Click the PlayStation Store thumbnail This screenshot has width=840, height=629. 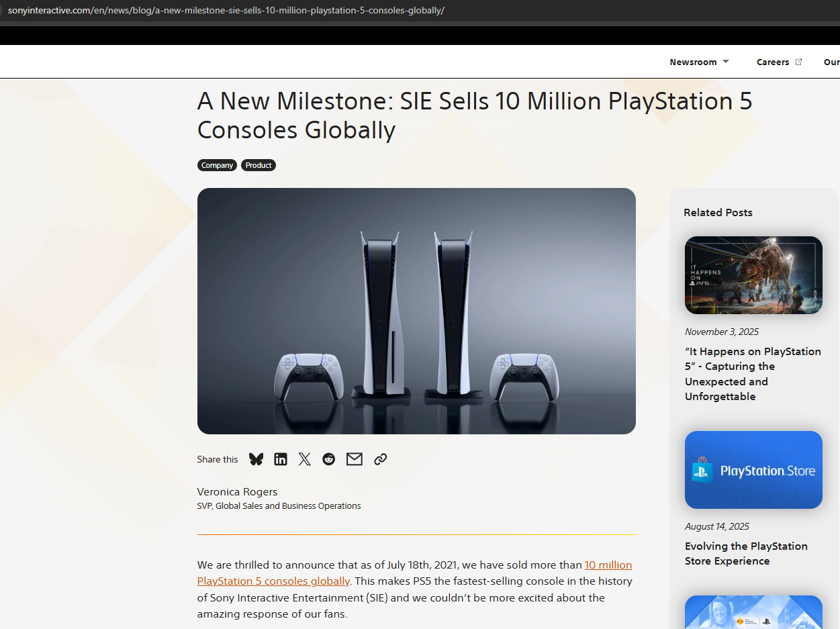pos(753,470)
